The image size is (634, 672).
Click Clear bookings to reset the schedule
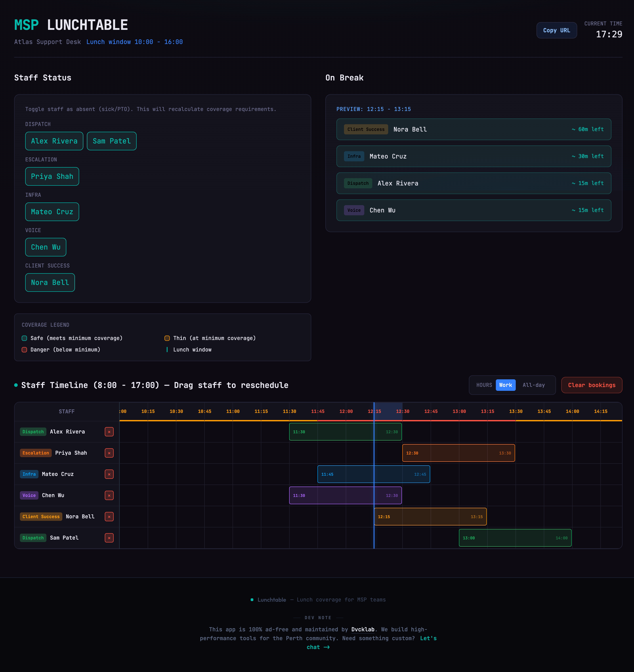tap(591, 385)
